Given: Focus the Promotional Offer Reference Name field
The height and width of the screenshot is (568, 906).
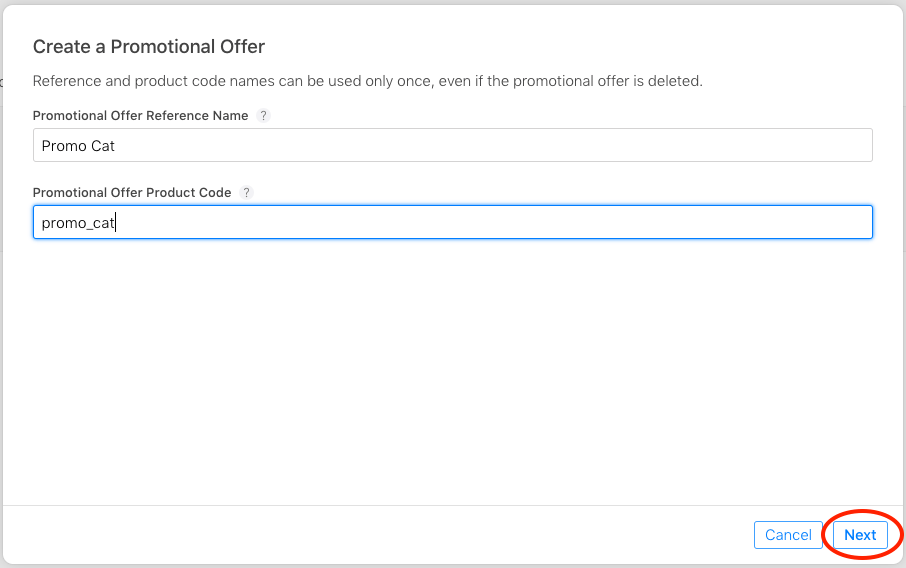Looking at the screenshot, I should pyautogui.click(x=452, y=145).
